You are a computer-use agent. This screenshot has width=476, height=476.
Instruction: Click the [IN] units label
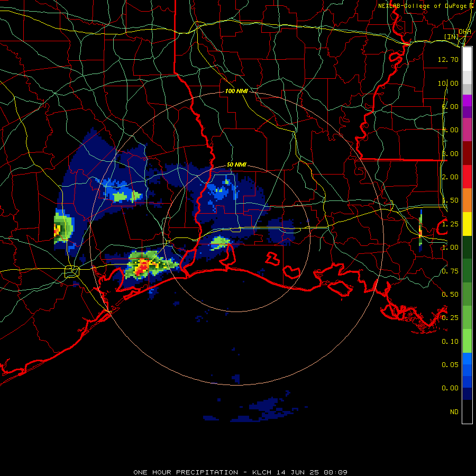pyautogui.click(x=451, y=36)
